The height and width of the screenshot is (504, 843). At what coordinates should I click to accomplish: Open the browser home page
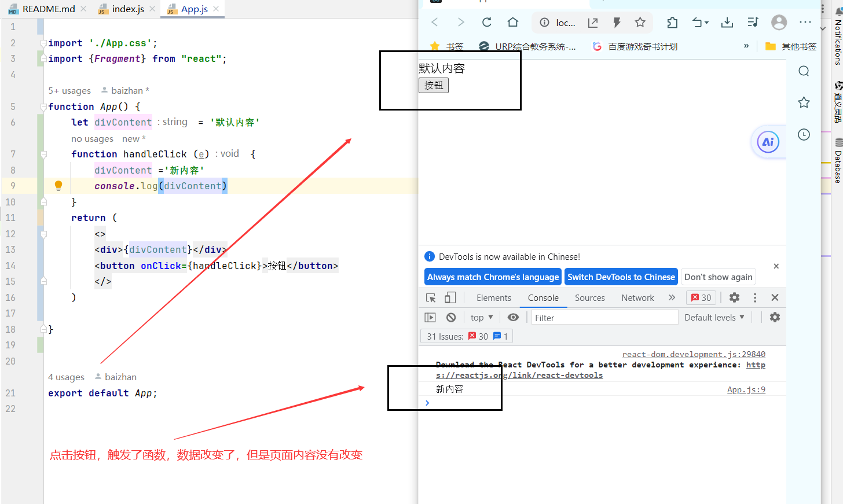513,22
